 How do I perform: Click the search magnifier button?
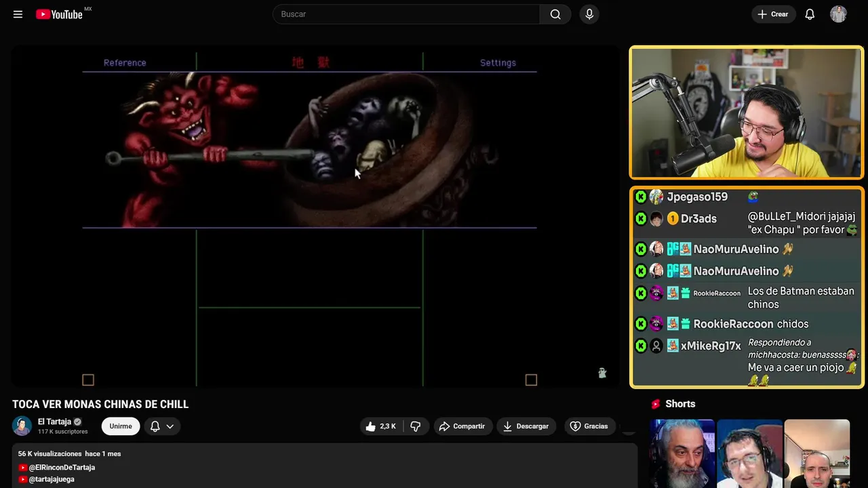(x=555, y=14)
